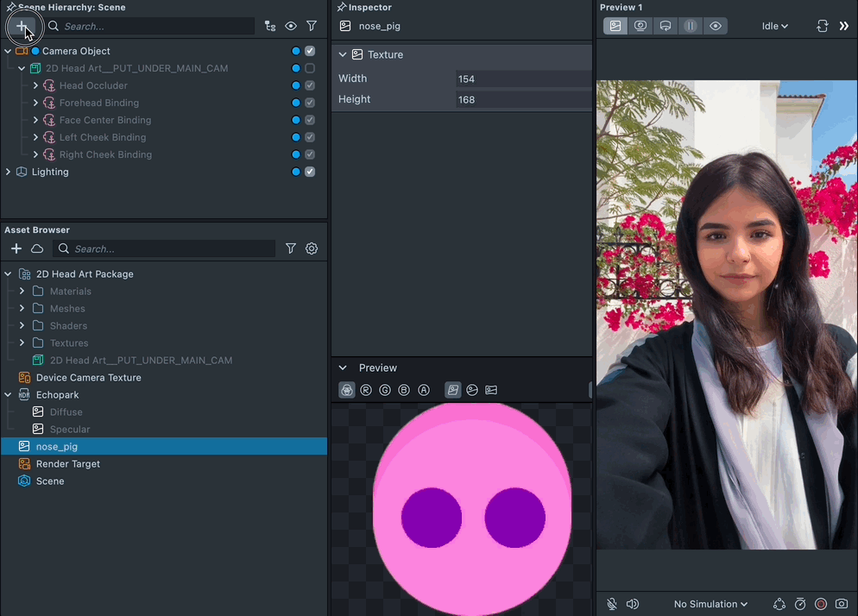Open the Idle state dropdown

[774, 26]
